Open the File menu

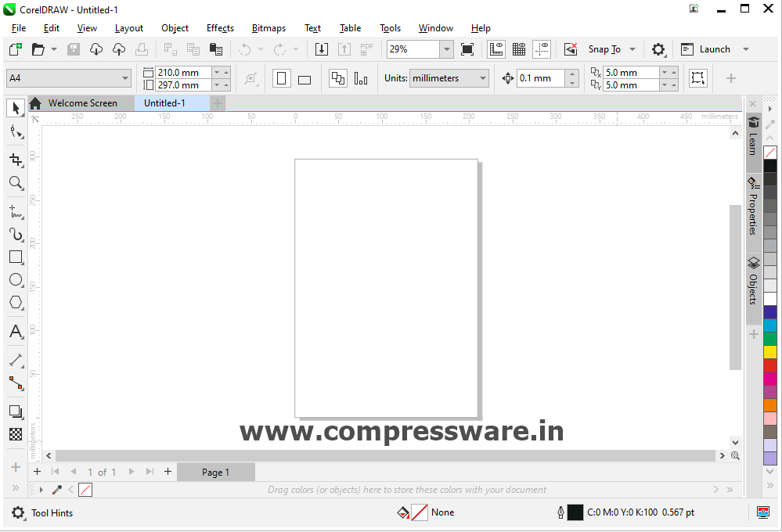(19, 28)
